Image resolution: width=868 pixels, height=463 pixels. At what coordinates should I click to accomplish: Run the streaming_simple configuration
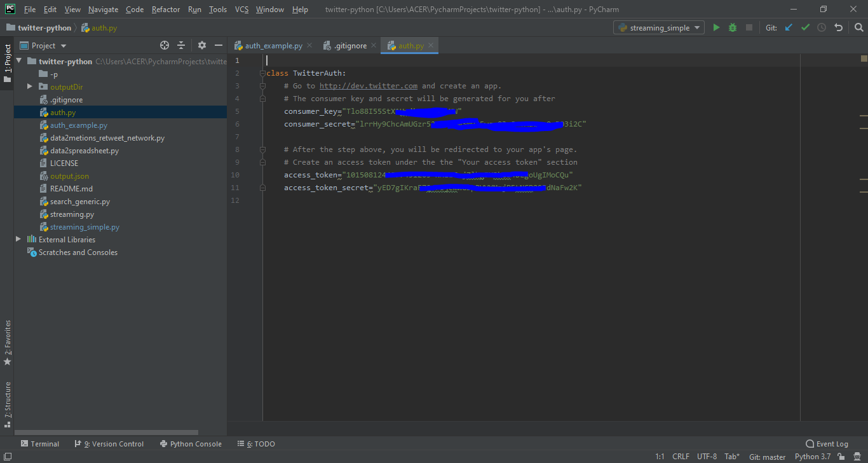716,27
